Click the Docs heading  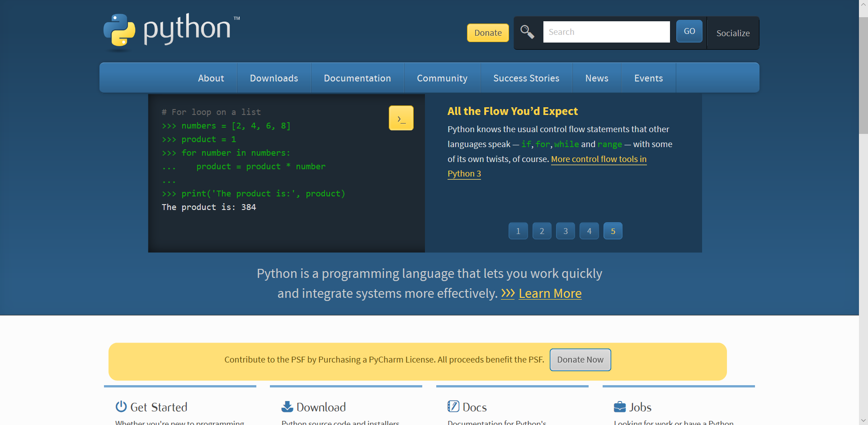475,407
